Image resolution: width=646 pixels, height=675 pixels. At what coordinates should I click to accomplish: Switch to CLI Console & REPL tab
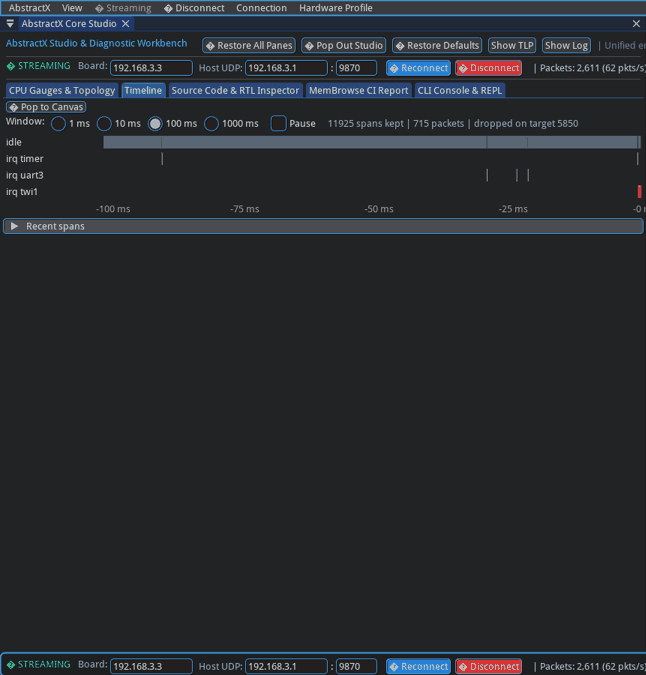[460, 90]
